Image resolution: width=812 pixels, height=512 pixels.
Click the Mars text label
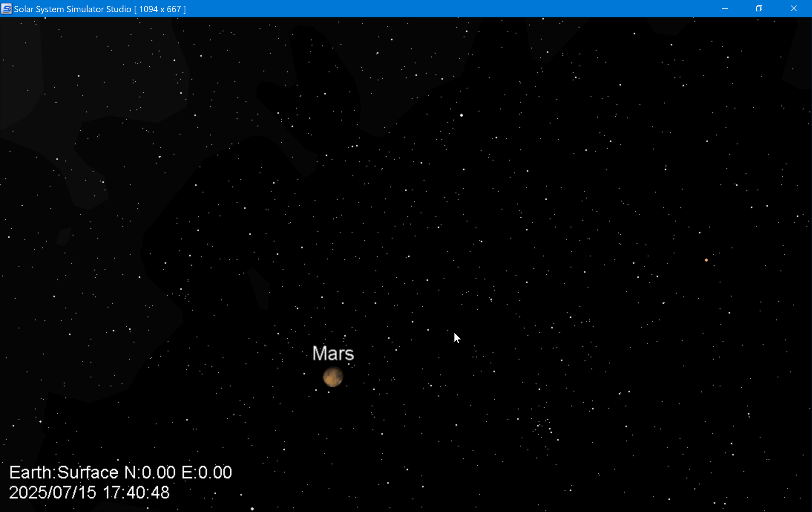pyautogui.click(x=333, y=353)
